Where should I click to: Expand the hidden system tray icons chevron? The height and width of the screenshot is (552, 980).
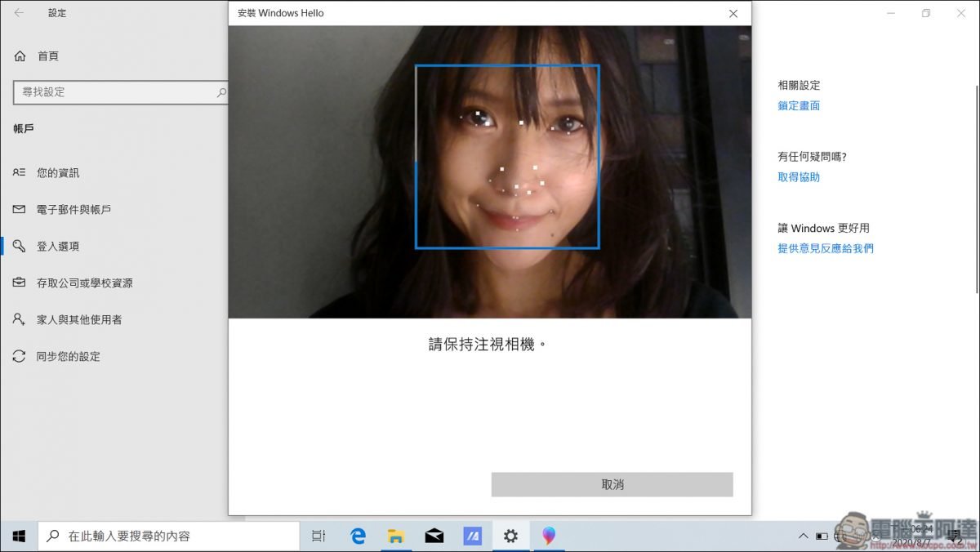[x=803, y=536]
